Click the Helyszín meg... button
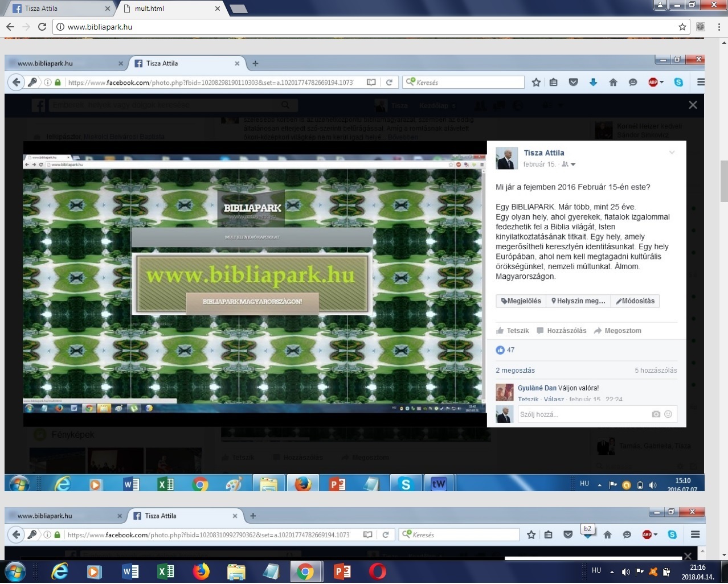728x584 pixels. pyautogui.click(x=579, y=301)
